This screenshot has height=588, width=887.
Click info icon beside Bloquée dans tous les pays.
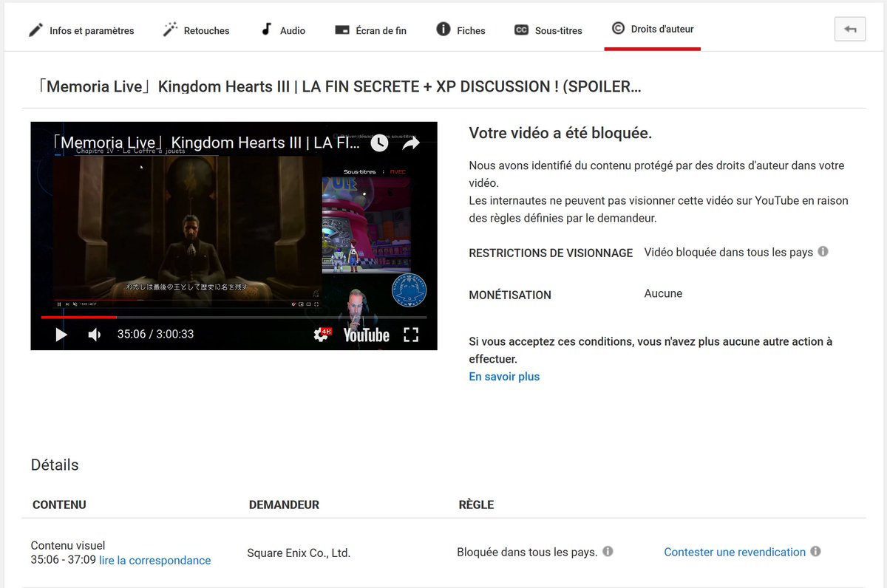[608, 552]
